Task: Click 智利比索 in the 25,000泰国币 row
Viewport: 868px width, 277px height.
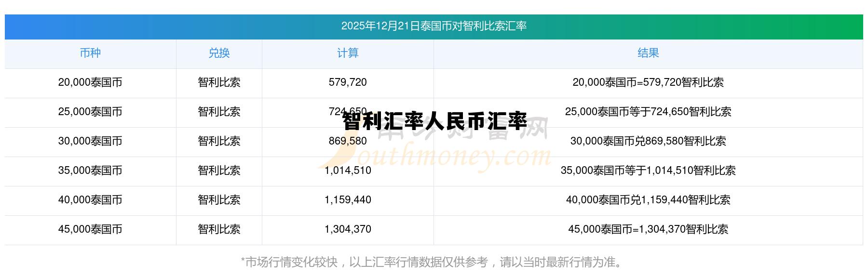Action: tap(219, 112)
